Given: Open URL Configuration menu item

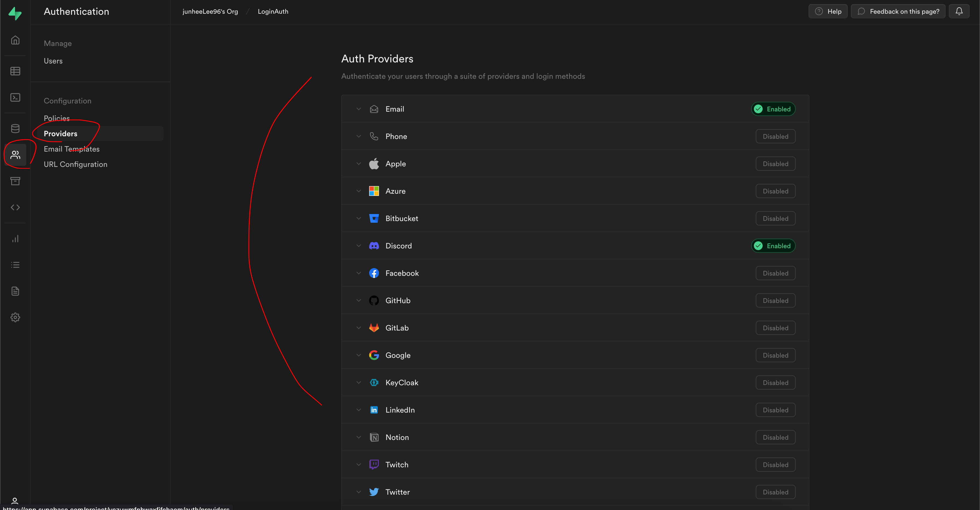Looking at the screenshot, I should 75,164.
